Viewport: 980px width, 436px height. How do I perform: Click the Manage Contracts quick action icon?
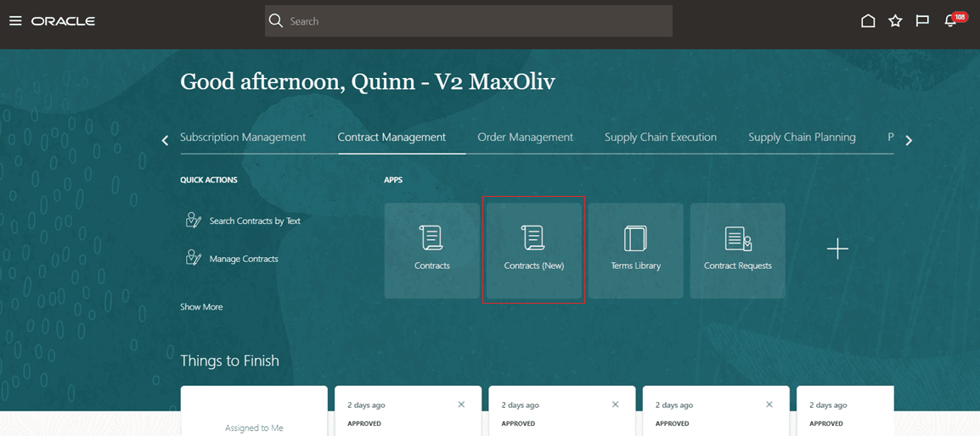click(193, 258)
